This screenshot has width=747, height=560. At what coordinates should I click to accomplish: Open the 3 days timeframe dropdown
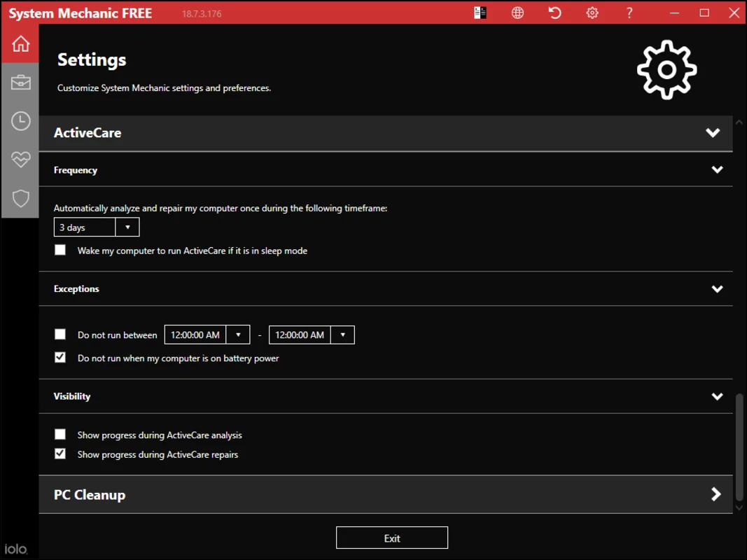pyautogui.click(x=97, y=227)
